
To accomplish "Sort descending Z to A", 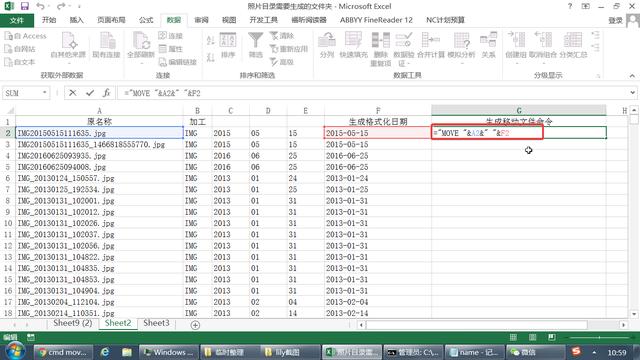I will click(210, 58).
